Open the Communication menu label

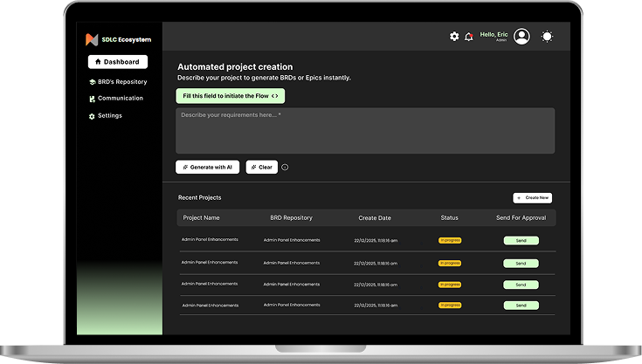(121, 99)
